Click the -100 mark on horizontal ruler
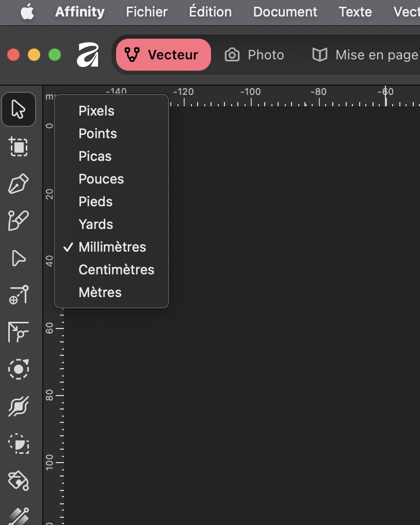Viewport: 420px width, 525px height. point(251,92)
